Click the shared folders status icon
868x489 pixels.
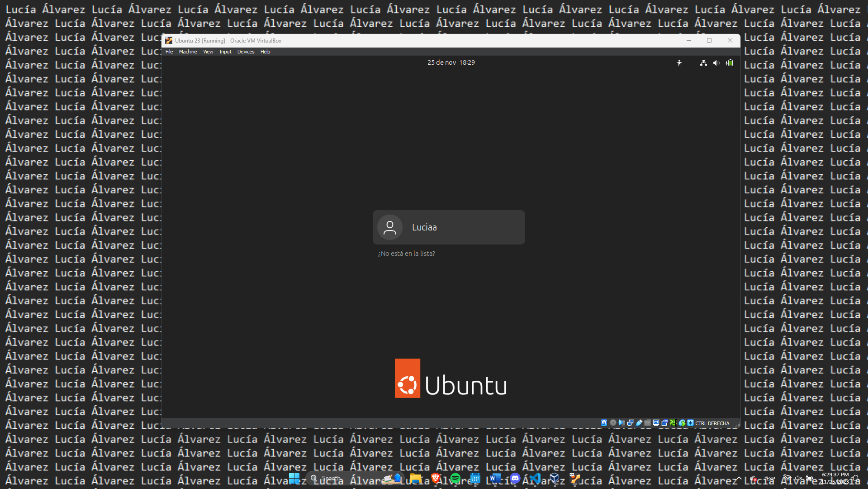[x=647, y=423]
